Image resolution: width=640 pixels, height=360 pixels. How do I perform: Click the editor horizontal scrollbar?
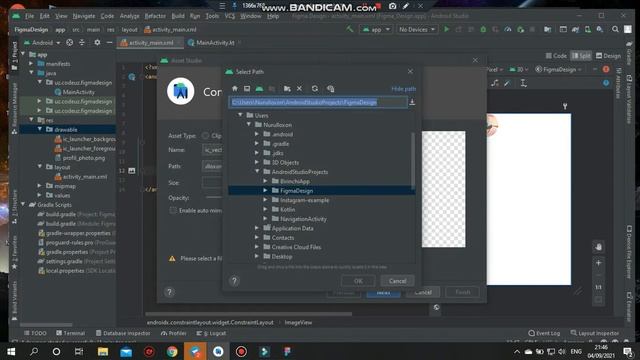coord(249,314)
